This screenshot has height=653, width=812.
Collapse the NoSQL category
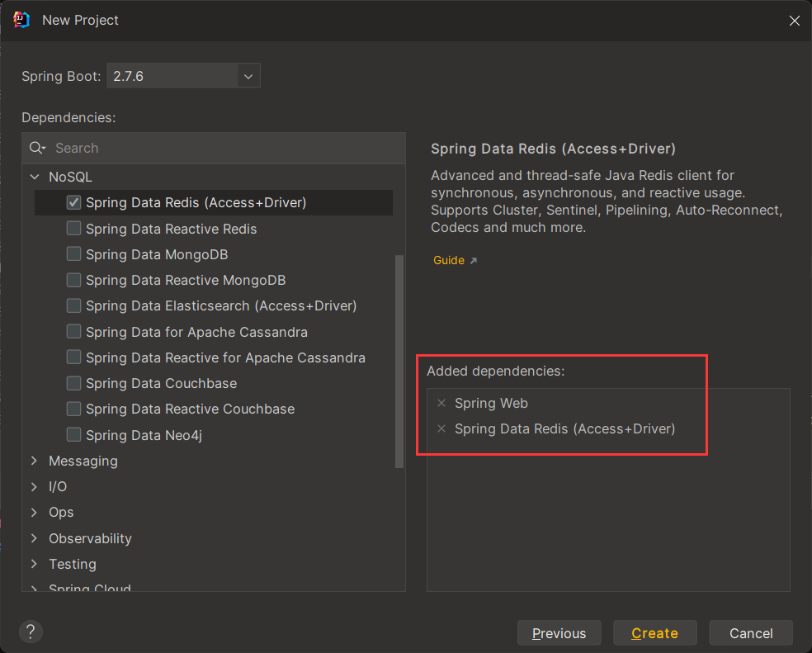tap(35, 177)
